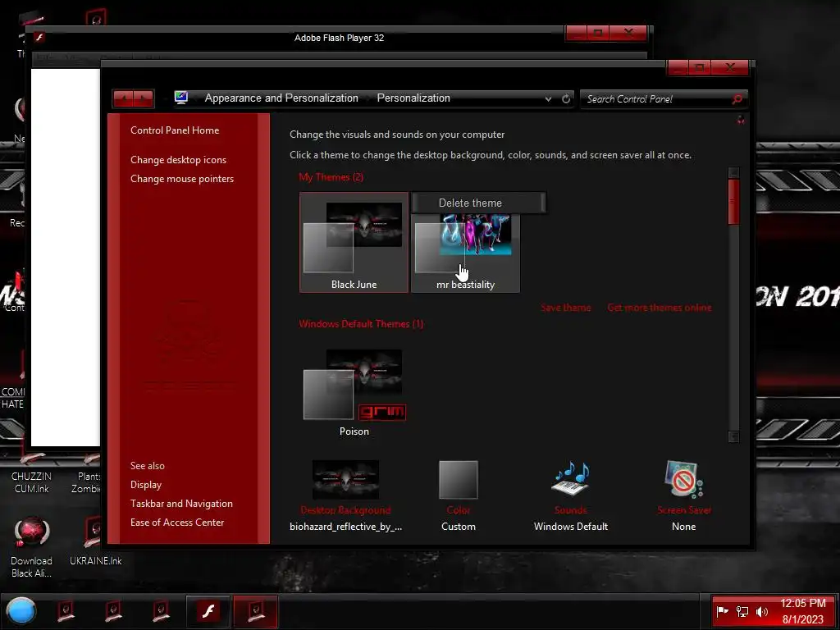Select the Black June theme

(354, 243)
